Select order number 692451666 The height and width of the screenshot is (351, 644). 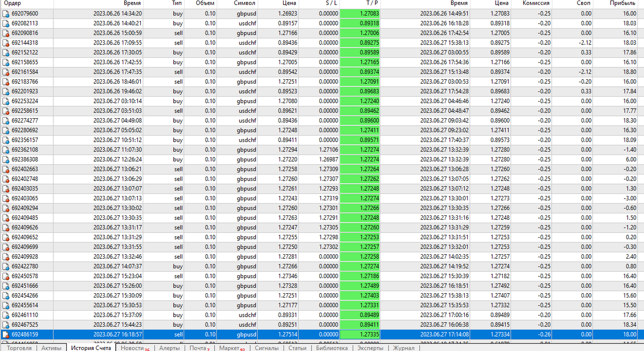click(x=25, y=286)
